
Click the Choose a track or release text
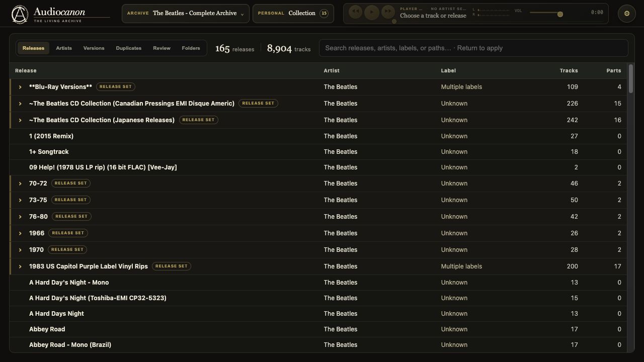433,16
